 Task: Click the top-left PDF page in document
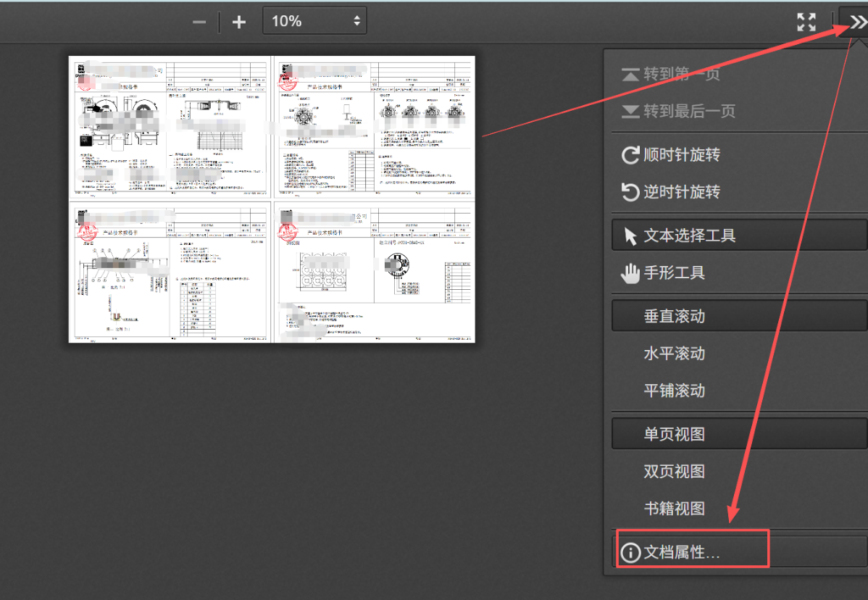pyautogui.click(x=170, y=127)
